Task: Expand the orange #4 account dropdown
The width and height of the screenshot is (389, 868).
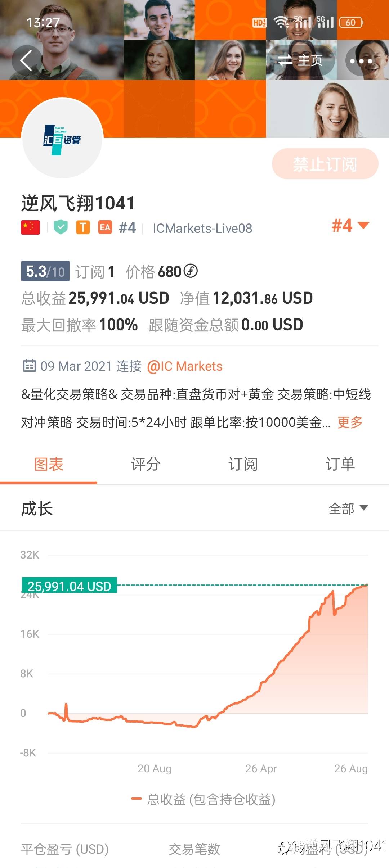Action: 350,226
